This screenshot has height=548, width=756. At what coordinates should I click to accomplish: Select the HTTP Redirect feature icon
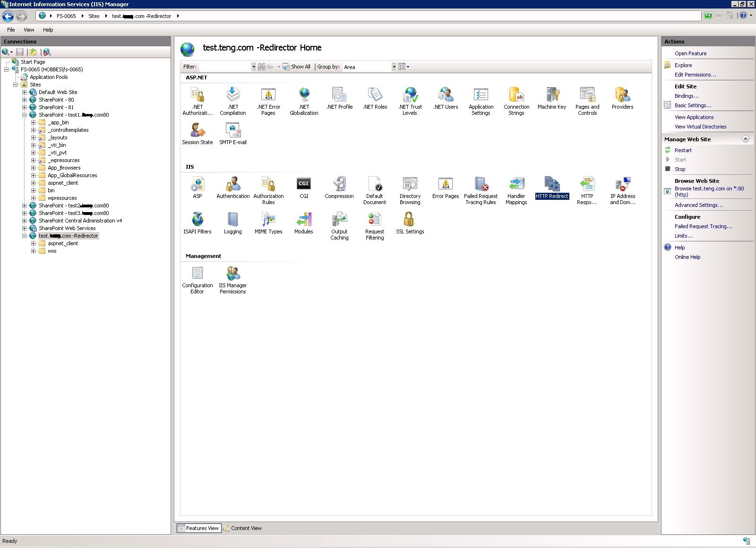pos(552,187)
